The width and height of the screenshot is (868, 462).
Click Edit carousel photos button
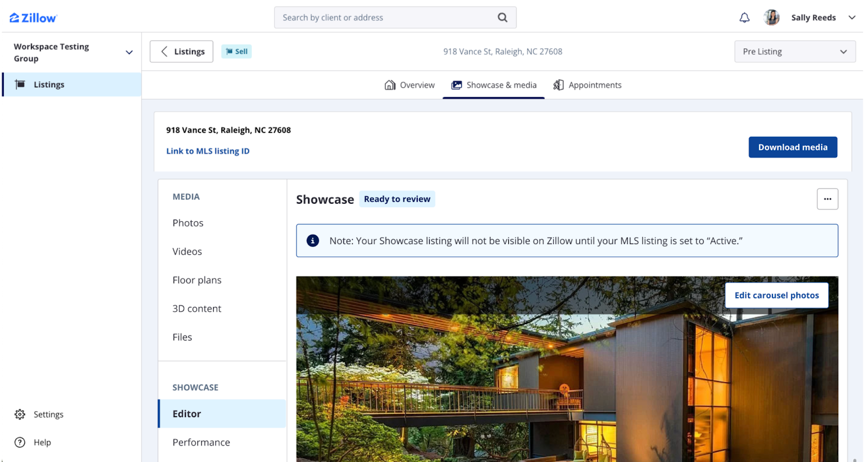(x=776, y=296)
